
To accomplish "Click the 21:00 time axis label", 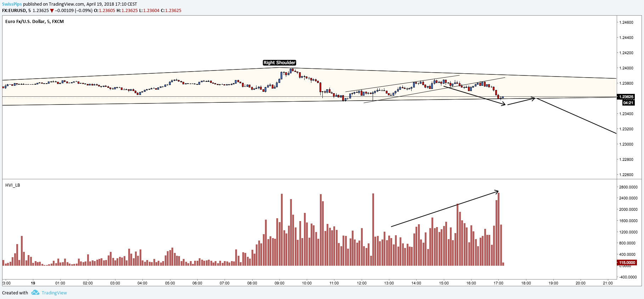I will coord(608,283).
